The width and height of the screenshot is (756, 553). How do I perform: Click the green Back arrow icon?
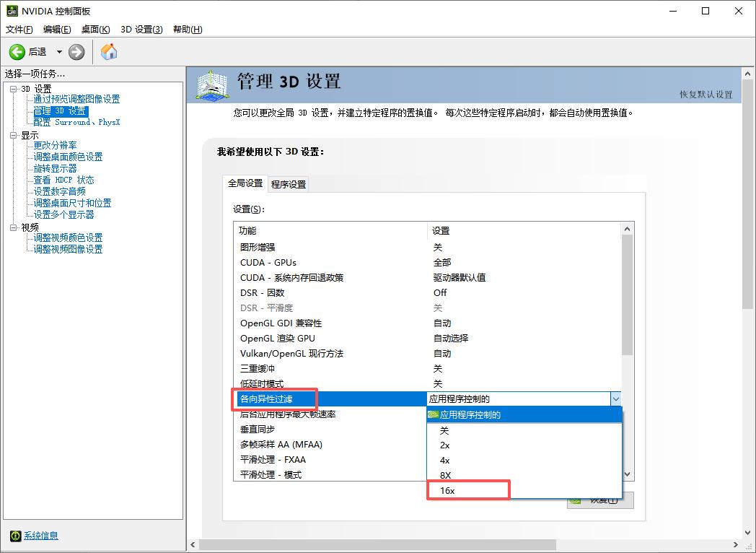(x=17, y=52)
